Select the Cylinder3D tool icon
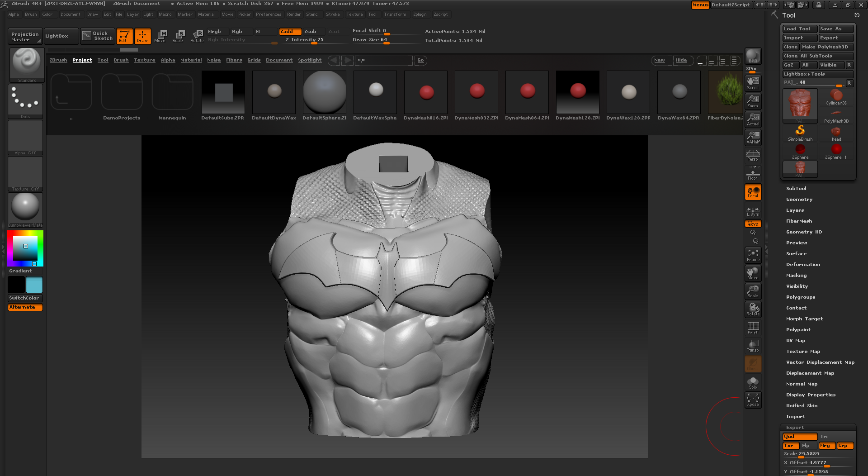Viewport: 868px width, 476px height. (836, 97)
